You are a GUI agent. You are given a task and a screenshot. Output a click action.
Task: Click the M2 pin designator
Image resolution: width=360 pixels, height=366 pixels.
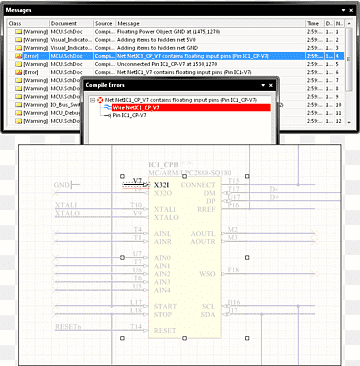[x=233, y=229]
